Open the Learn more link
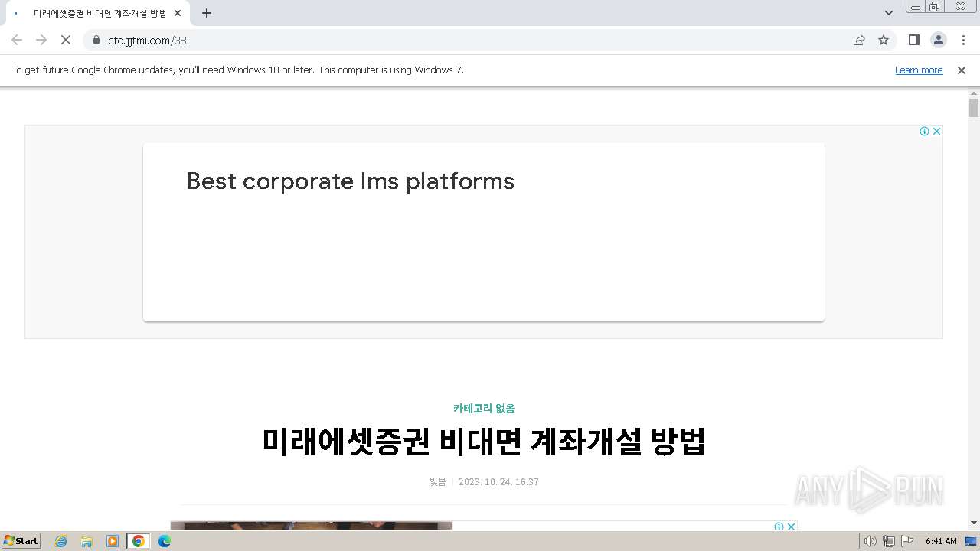This screenshot has width=980, height=551. (x=919, y=70)
